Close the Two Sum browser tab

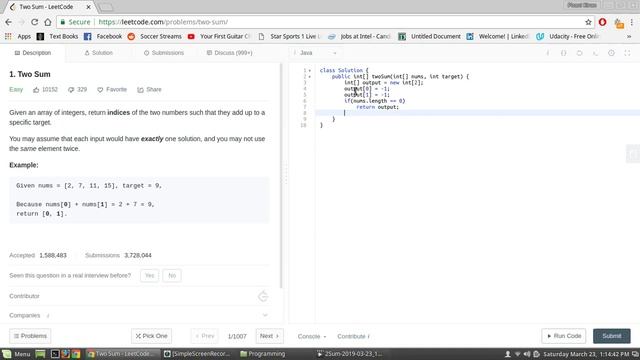(89, 7)
